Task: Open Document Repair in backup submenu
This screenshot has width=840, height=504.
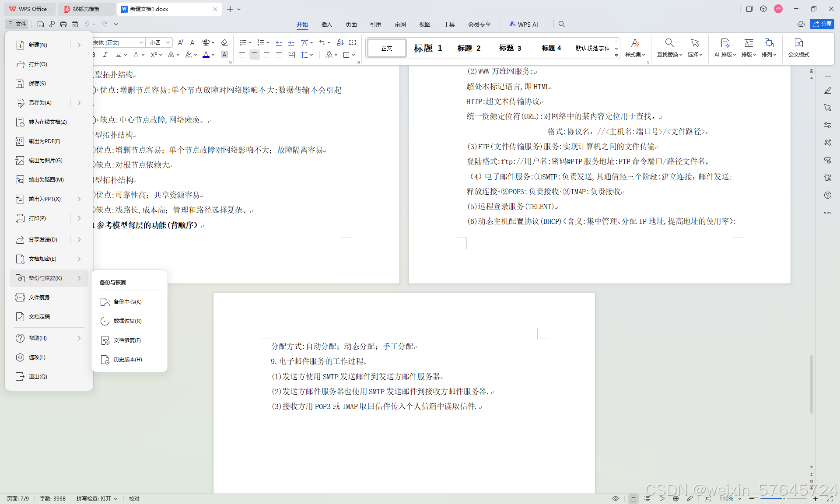Action: tap(127, 340)
